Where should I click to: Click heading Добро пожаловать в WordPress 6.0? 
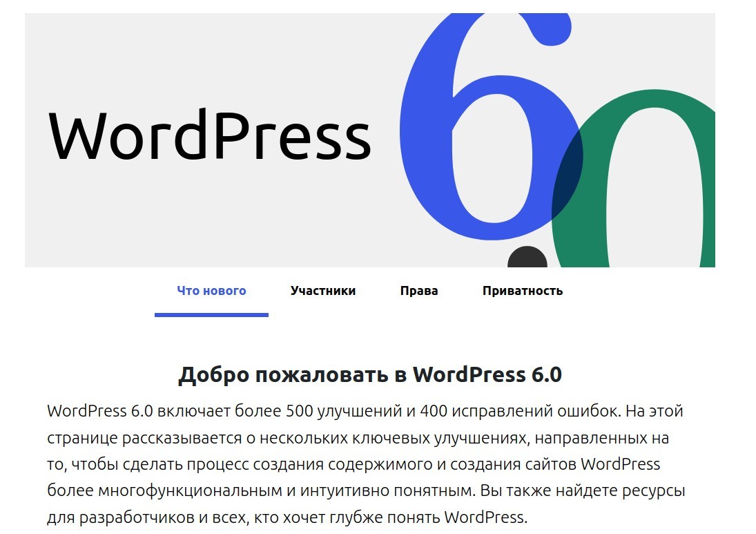[370, 374]
